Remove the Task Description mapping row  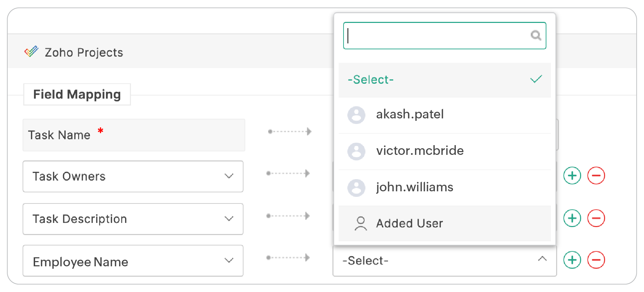[x=596, y=218]
